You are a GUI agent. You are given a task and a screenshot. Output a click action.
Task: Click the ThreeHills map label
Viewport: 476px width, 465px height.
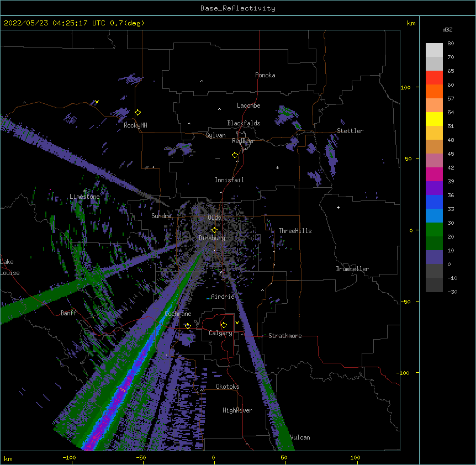295,231
